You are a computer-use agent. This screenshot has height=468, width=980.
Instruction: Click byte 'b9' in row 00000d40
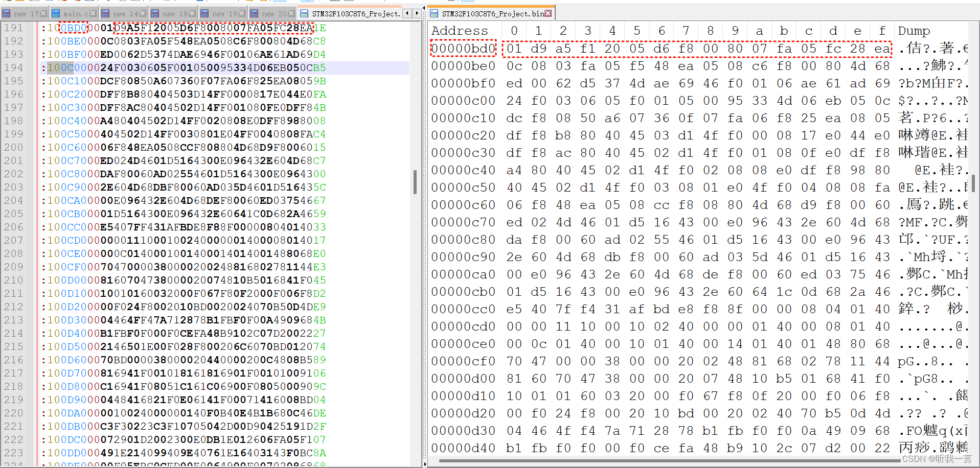tap(735, 448)
